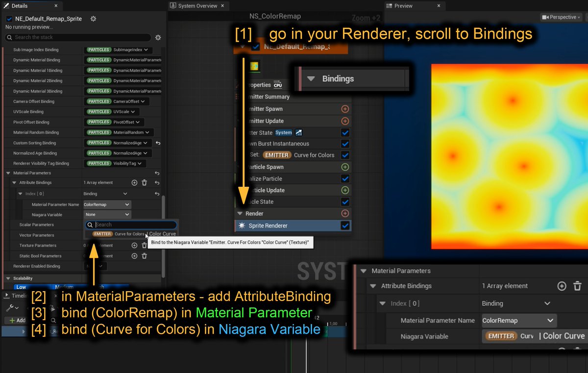This screenshot has width=588, height=373.
Task: Add an element to Static Bool Parameters
Action: point(134,256)
